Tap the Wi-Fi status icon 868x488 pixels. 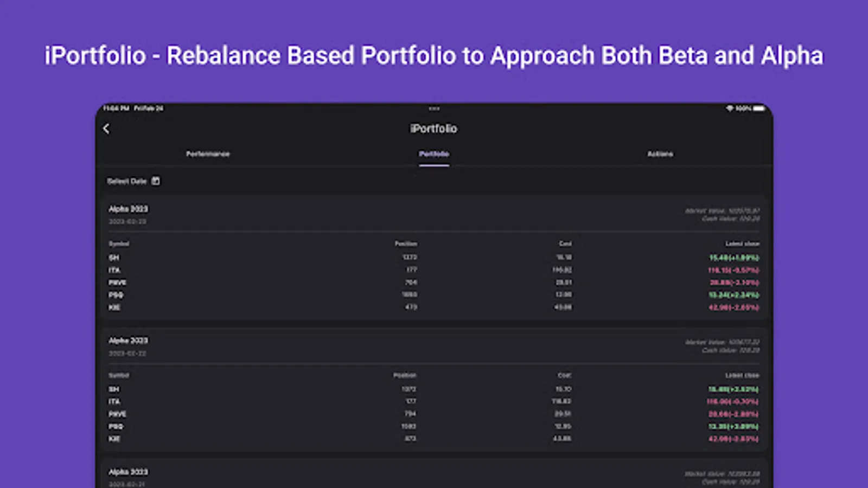point(730,108)
